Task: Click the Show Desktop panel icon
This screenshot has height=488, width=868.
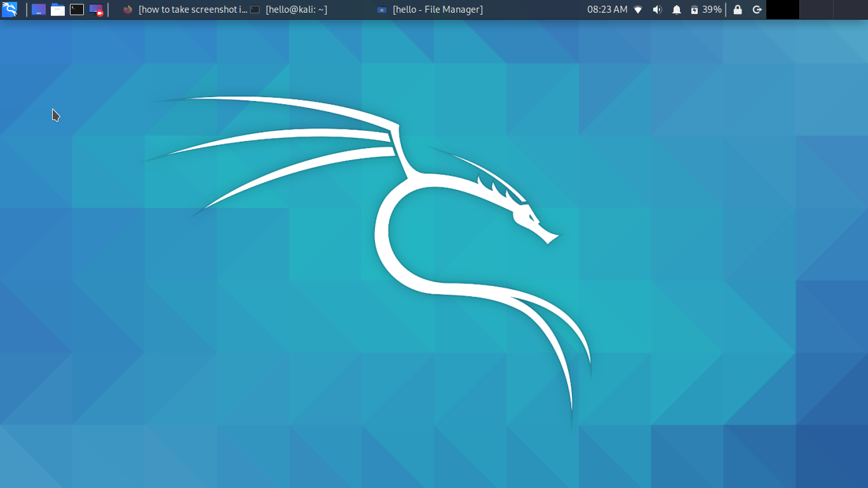Action: pos(39,10)
